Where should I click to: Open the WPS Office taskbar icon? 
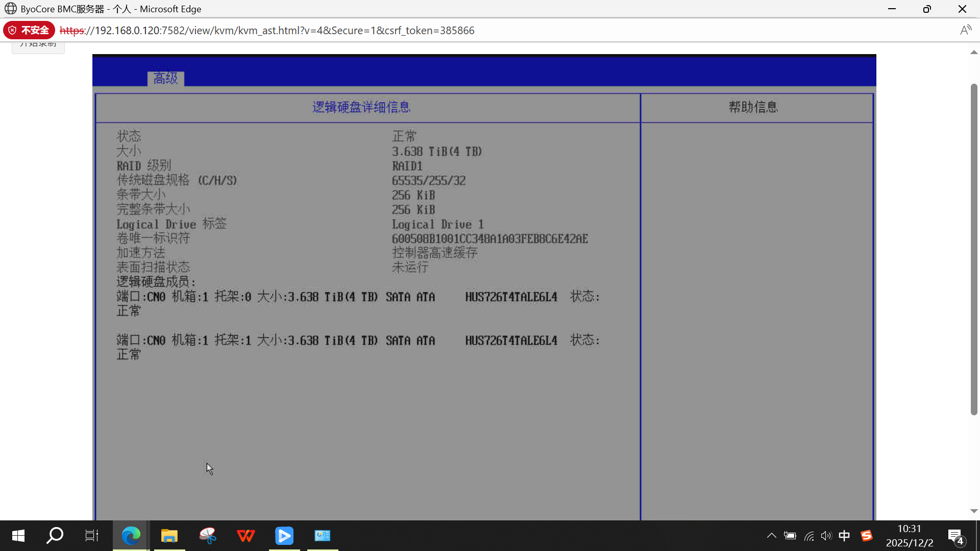pos(246,535)
